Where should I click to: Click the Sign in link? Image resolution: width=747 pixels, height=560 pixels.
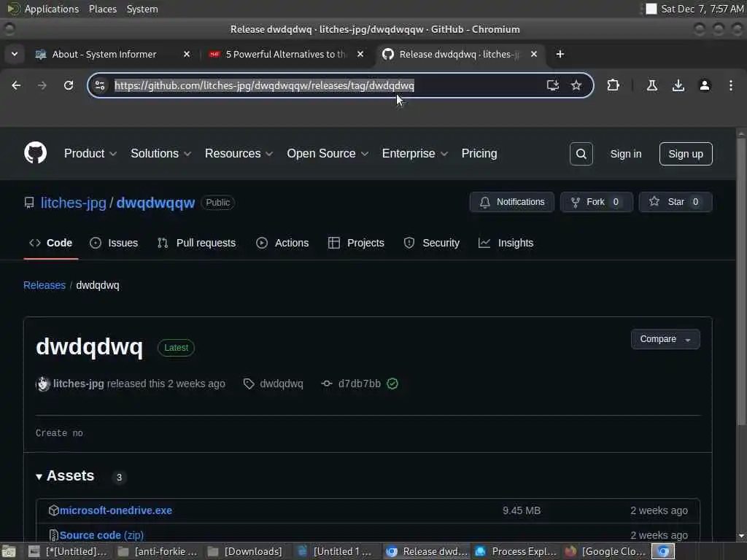pos(625,154)
